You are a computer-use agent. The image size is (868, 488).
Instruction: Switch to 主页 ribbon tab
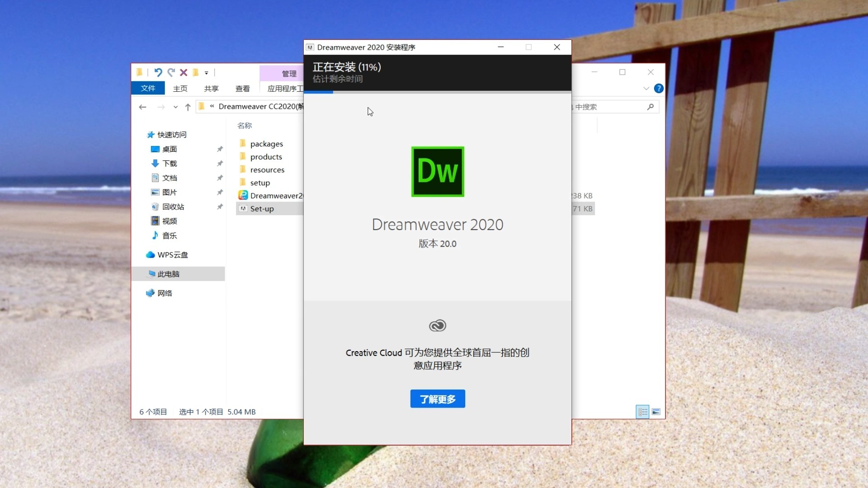coord(180,89)
